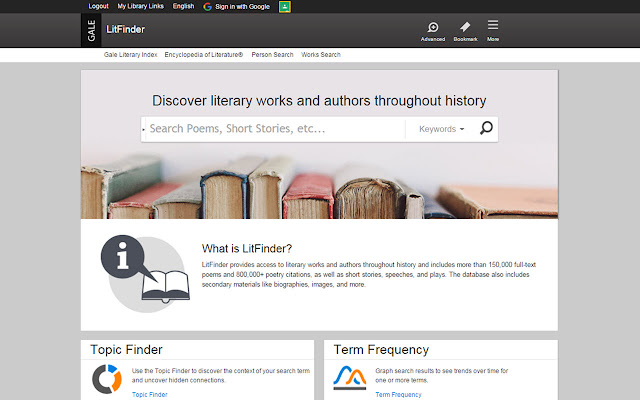The height and width of the screenshot is (400, 640).
Task: Open Encyclopedia of Literature
Action: click(x=204, y=55)
